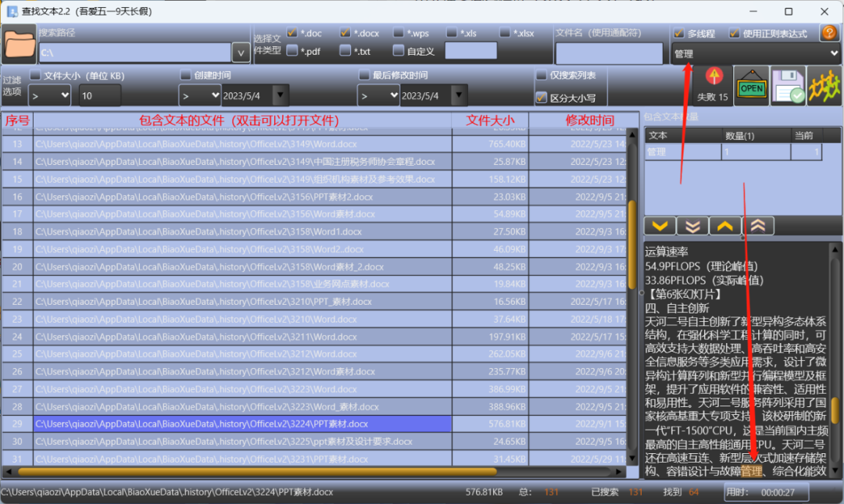
Task: Sort by the 文件大小 column header
Action: click(490, 120)
